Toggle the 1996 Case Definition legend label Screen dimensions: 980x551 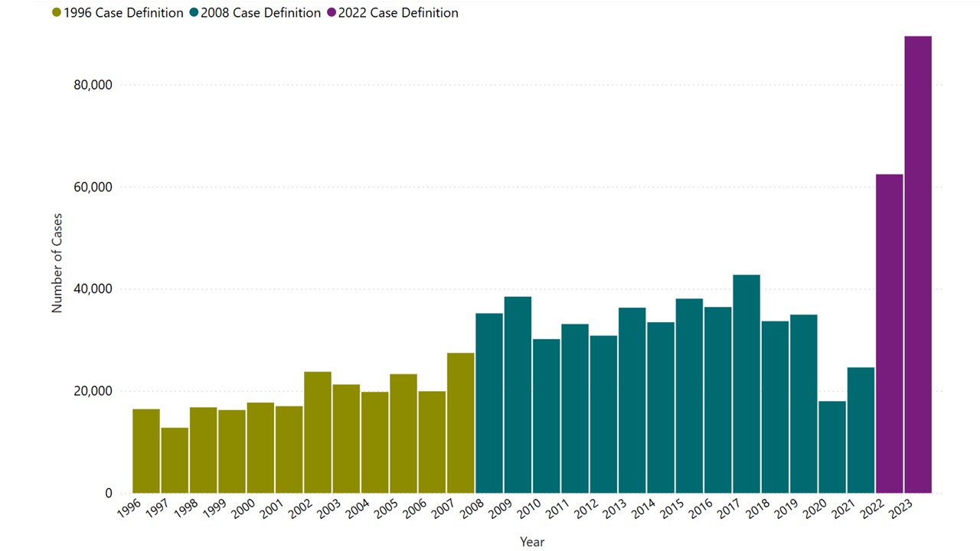123,13
